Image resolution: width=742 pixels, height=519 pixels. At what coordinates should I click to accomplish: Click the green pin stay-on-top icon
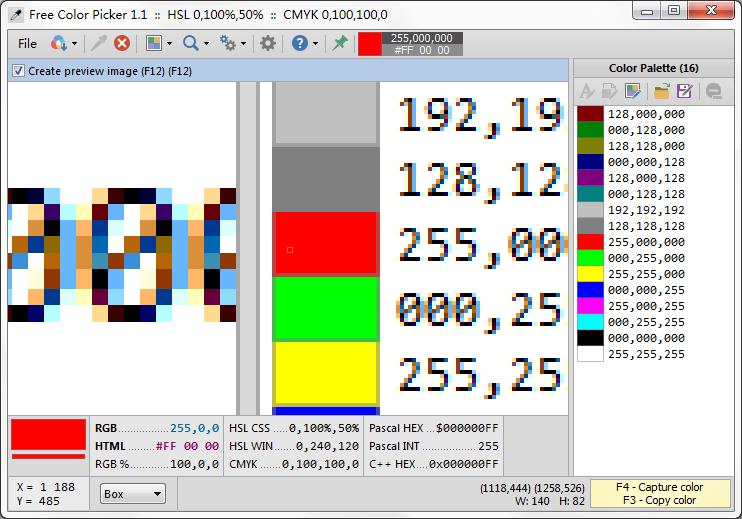click(340, 43)
